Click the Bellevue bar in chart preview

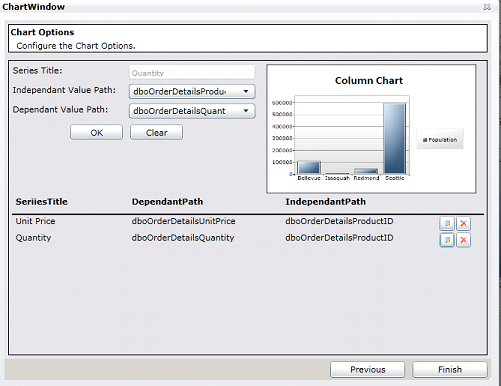(x=309, y=167)
